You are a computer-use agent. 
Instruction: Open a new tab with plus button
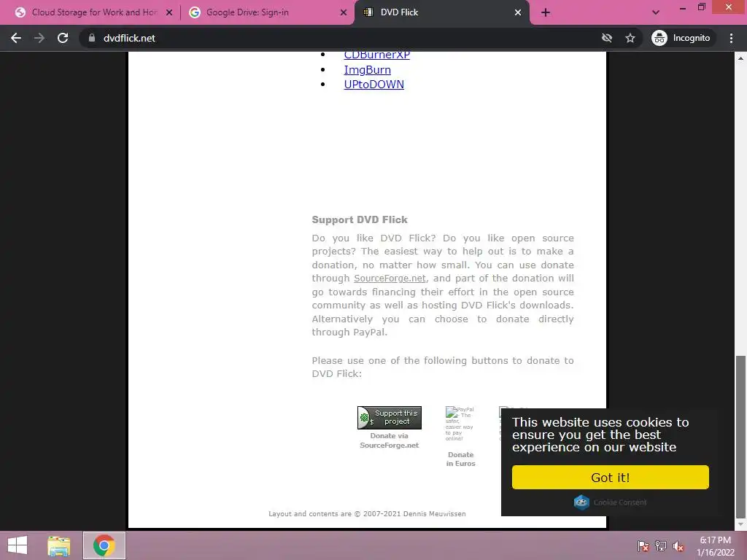pos(546,12)
